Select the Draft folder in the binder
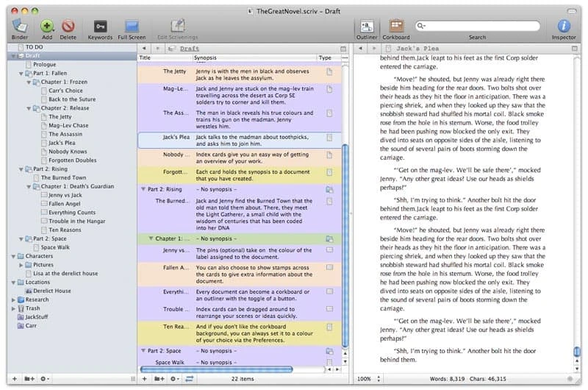The image size is (588, 390). (x=71, y=55)
